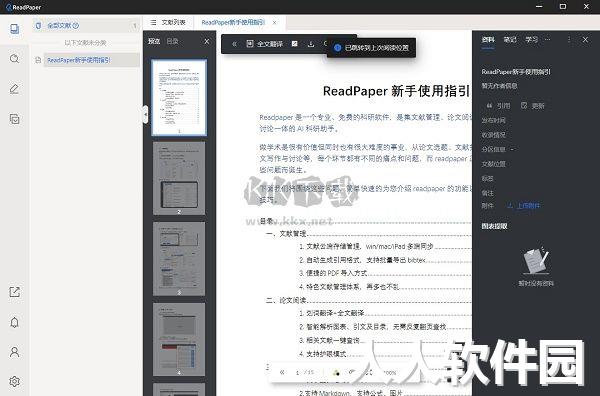This screenshot has width=600, height=396.
Task: Open the notifications bell in the sidebar
Action: click(15, 322)
